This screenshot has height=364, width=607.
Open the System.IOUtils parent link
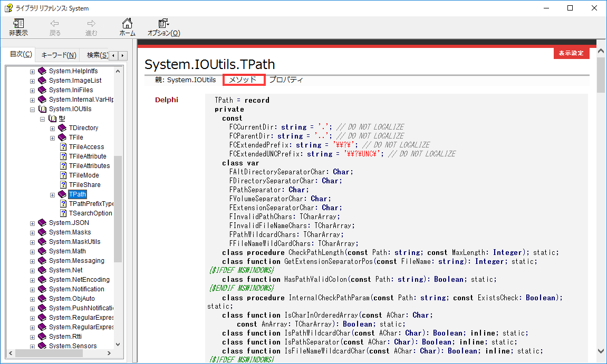pyautogui.click(x=192, y=80)
